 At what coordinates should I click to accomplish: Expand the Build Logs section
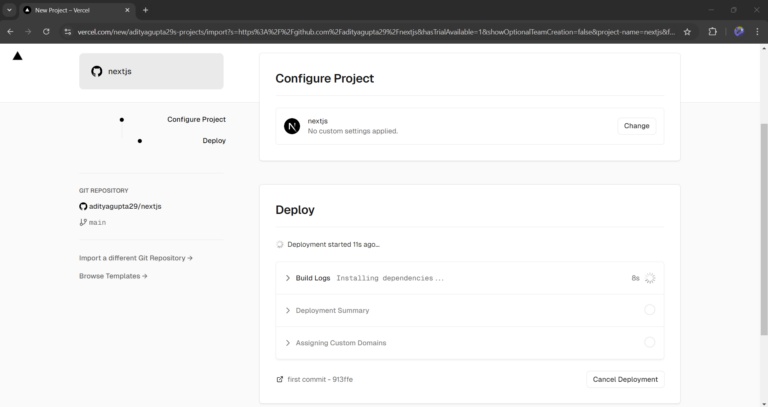313,278
